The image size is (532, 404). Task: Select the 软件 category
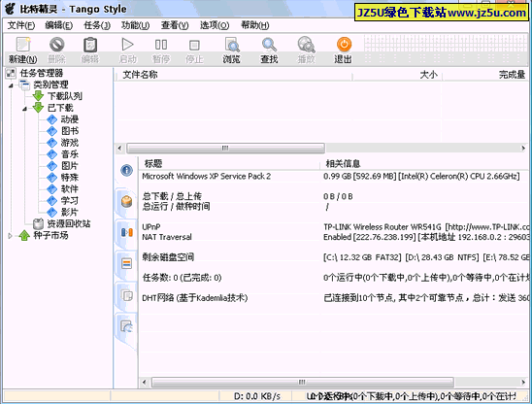pyautogui.click(x=70, y=188)
